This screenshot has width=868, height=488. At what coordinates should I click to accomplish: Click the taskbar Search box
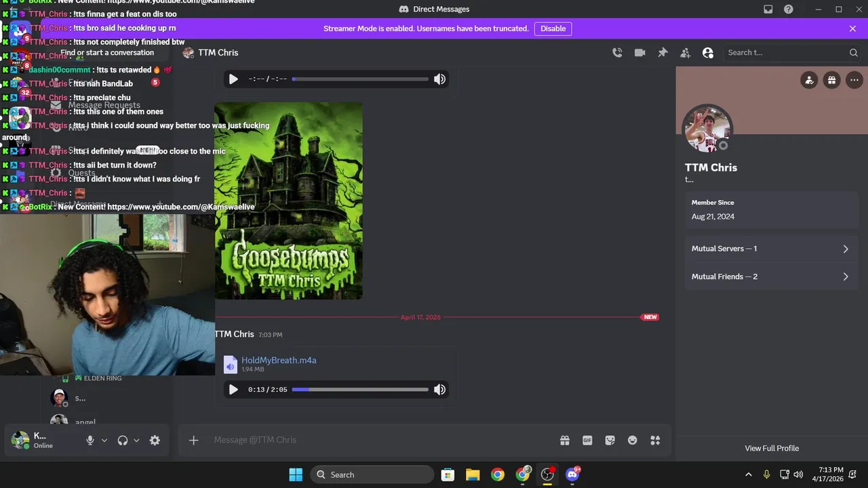tap(372, 474)
